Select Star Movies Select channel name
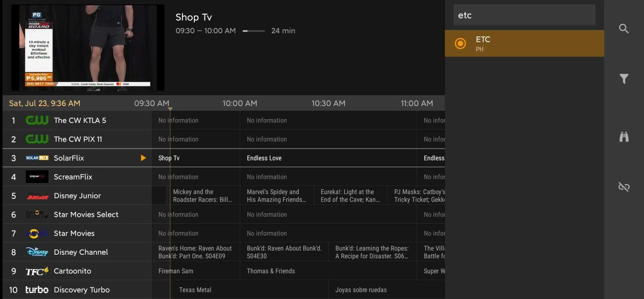This screenshot has height=299, width=644. coord(86,214)
